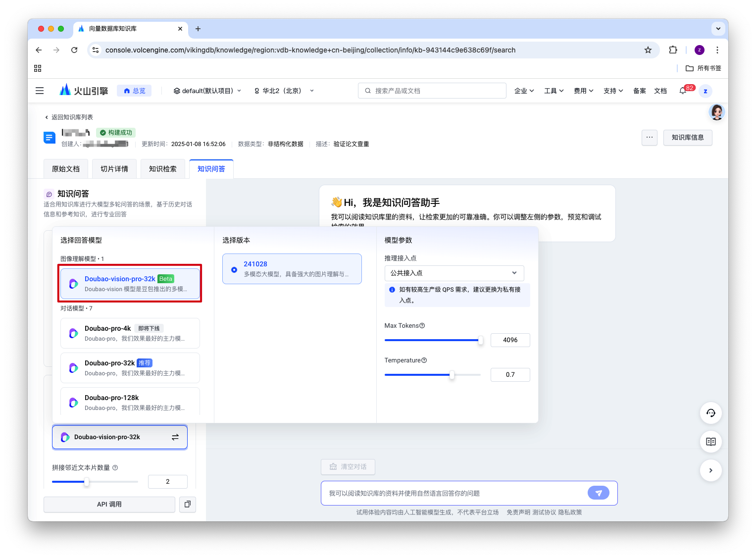Expand the 工具 menu
Image resolution: width=756 pixels, height=558 pixels.
(554, 91)
